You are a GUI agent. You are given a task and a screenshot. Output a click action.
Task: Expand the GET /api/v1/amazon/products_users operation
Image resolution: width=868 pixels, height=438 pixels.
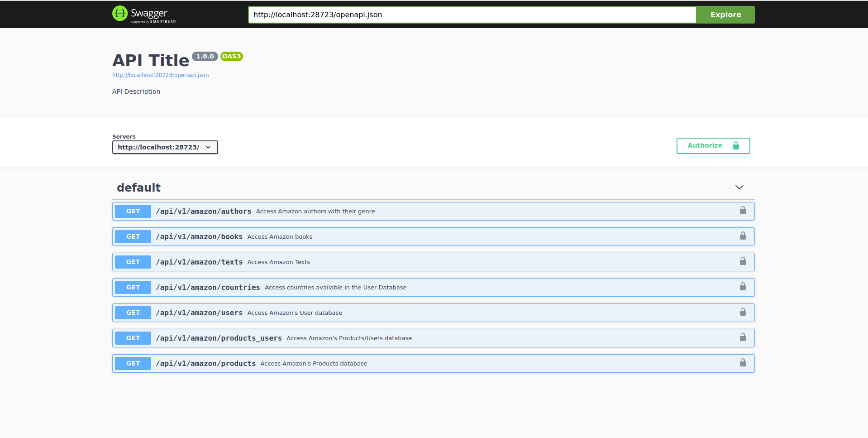point(219,338)
